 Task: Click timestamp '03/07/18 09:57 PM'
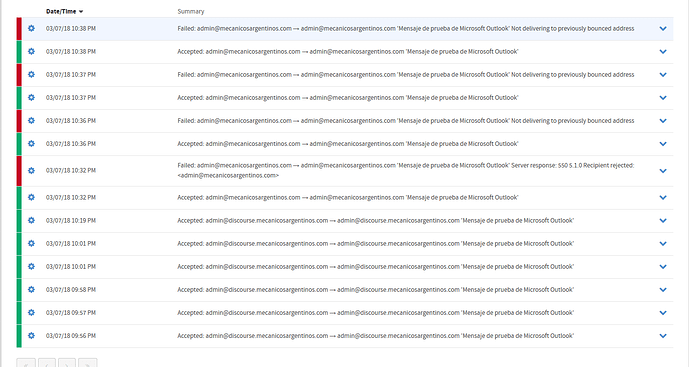(x=71, y=312)
